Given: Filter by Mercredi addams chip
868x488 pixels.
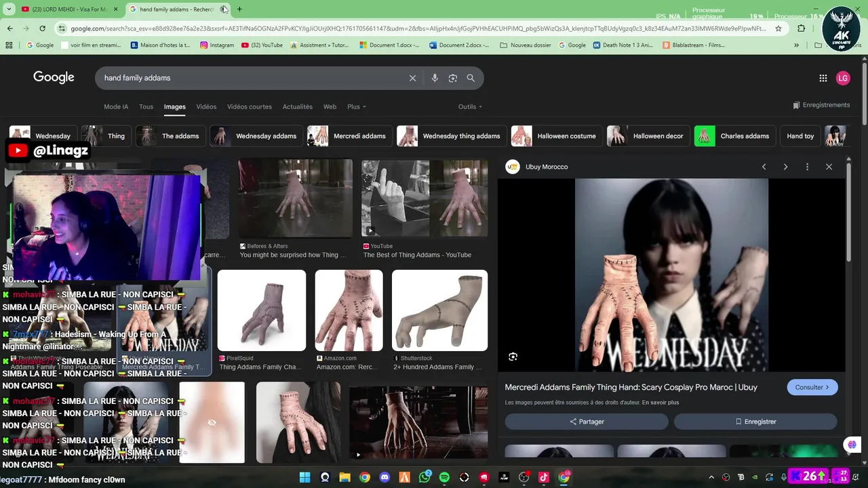Looking at the screenshot, I should pyautogui.click(x=349, y=136).
